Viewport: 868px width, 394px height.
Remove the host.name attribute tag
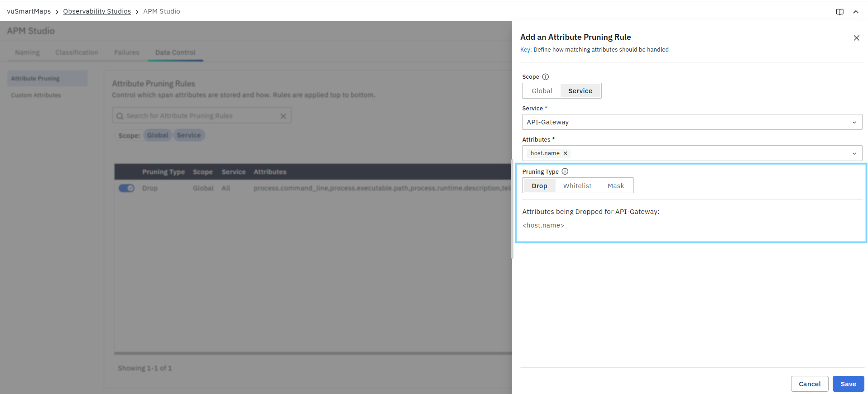pos(565,153)
